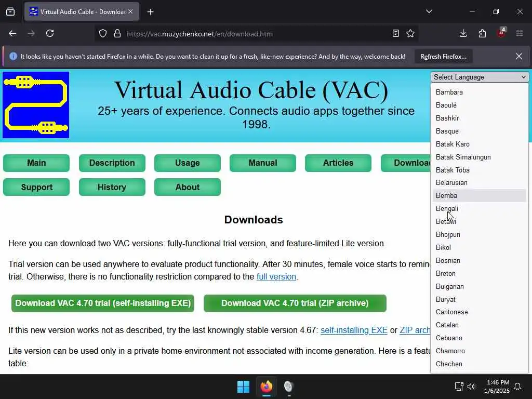Viewport: 532px width, 399px height.
Task: Dismiss the Firefox notification bar
Action: pos(519,56)
